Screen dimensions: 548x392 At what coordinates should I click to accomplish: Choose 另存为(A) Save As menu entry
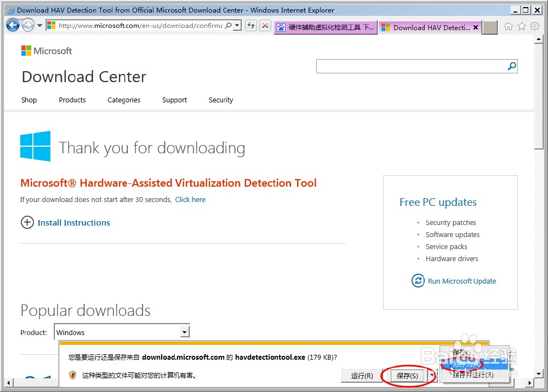click(473, 364)
